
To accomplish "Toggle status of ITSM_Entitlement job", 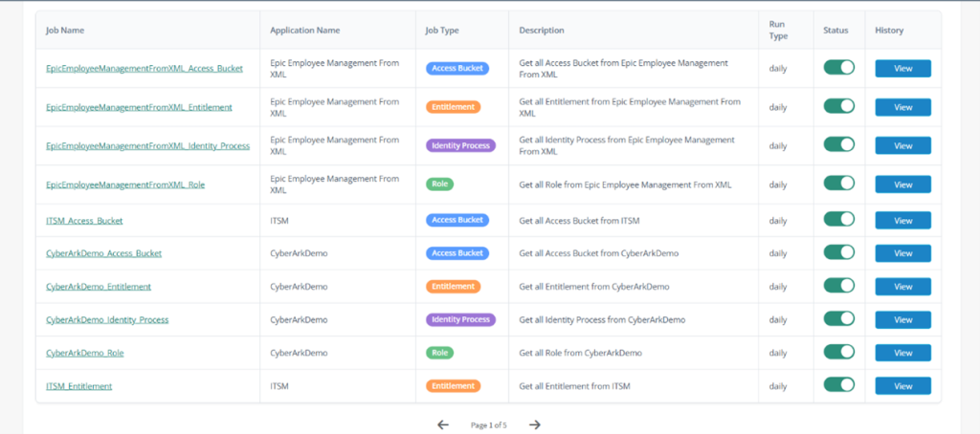I will pos(838,384).
